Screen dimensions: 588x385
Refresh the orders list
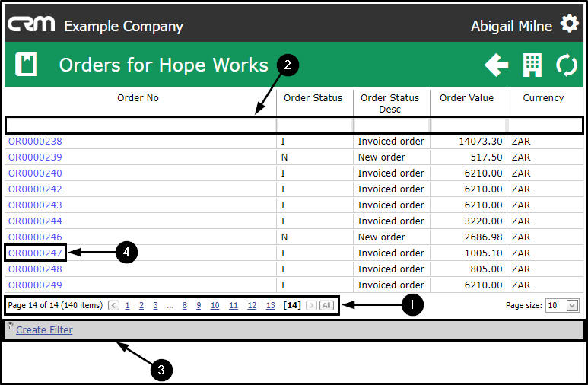coord(566,65)
